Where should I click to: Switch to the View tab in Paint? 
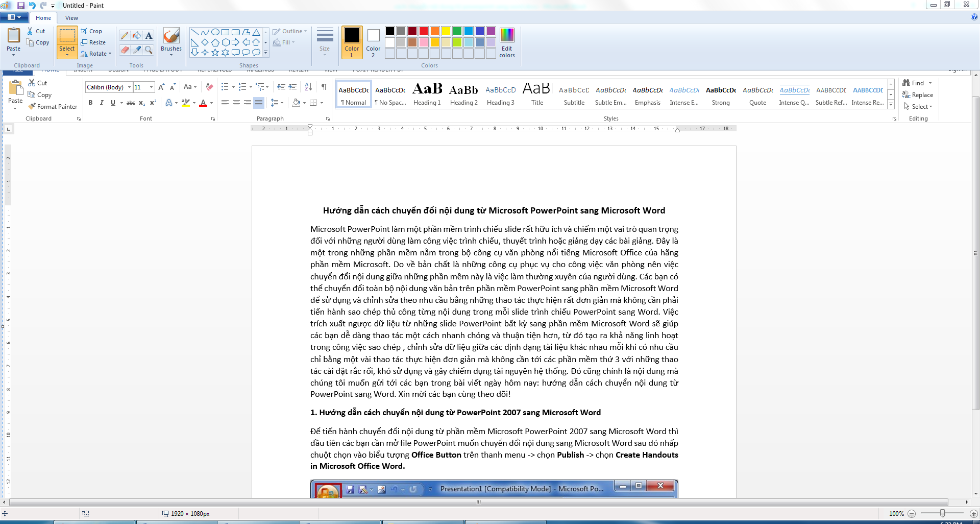[x=71, y=18]
